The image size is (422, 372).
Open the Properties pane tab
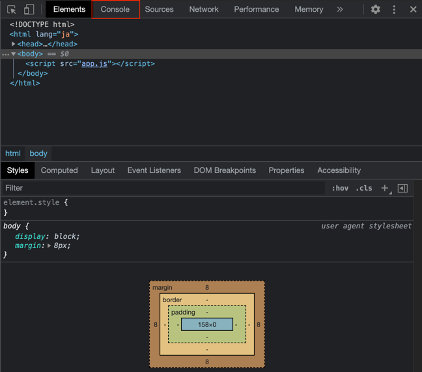tap(286, 170)
